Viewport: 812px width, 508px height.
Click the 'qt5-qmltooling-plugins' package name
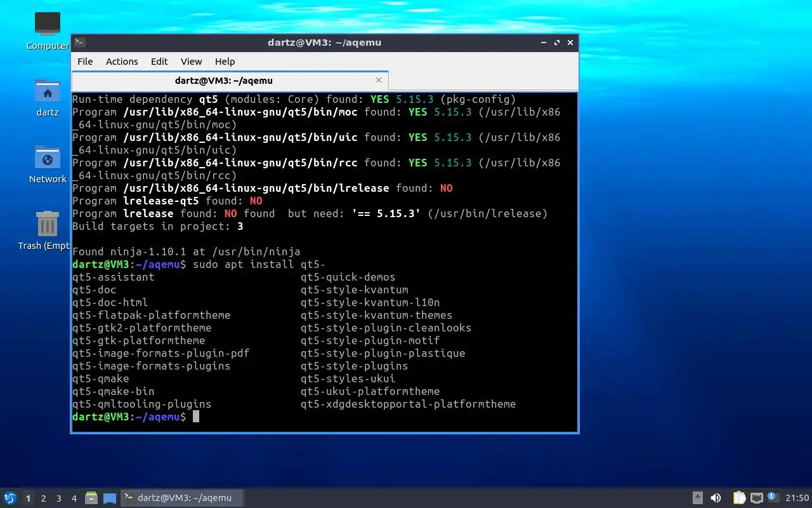click(142, 404)
